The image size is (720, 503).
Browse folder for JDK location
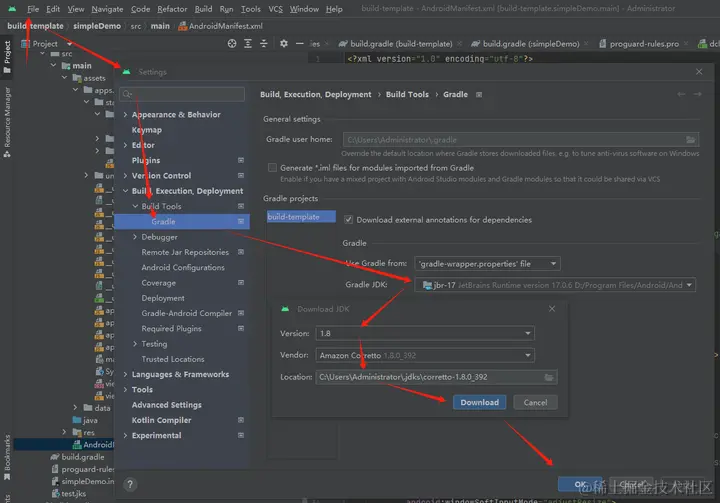549,377
